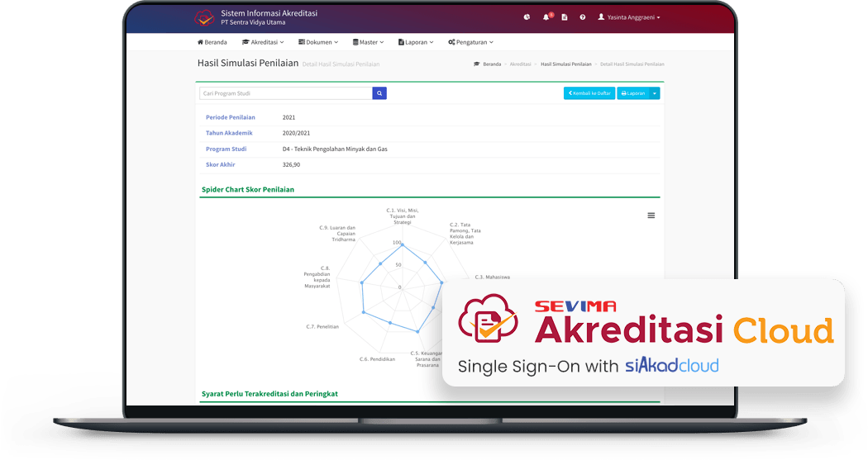Click the Kembali ke Daftar button

(589, 93)
